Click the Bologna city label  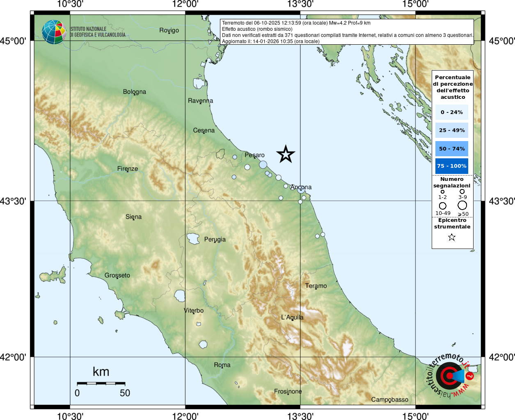(x=135, y=92)
